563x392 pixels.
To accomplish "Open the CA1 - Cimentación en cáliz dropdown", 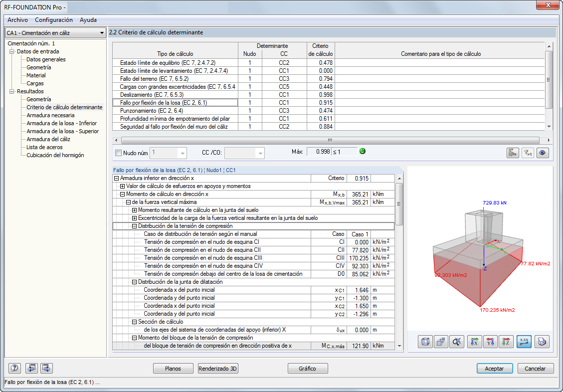I will coord(56,33).
